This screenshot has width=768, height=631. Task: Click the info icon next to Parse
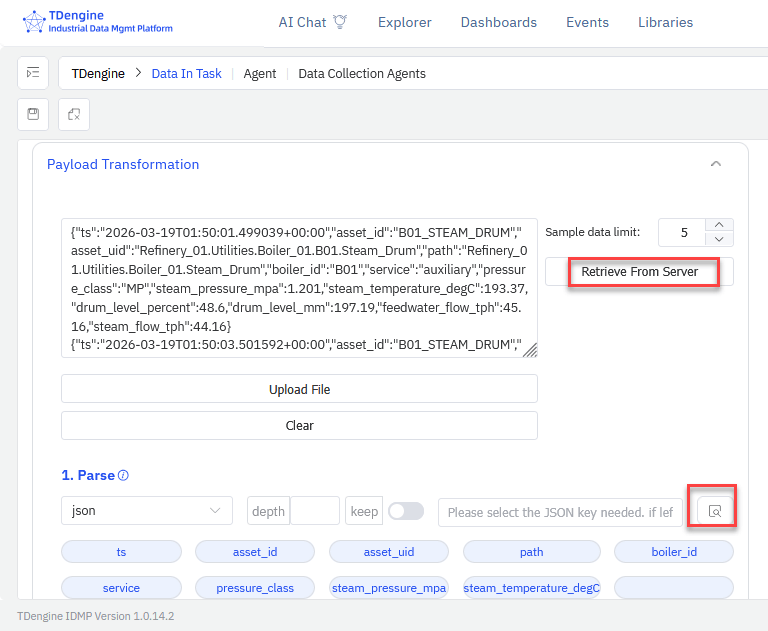tap(124, 476)
